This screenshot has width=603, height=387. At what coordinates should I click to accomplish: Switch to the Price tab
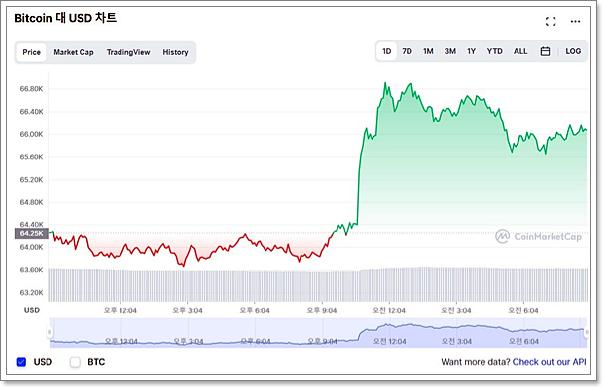[31, 52]
